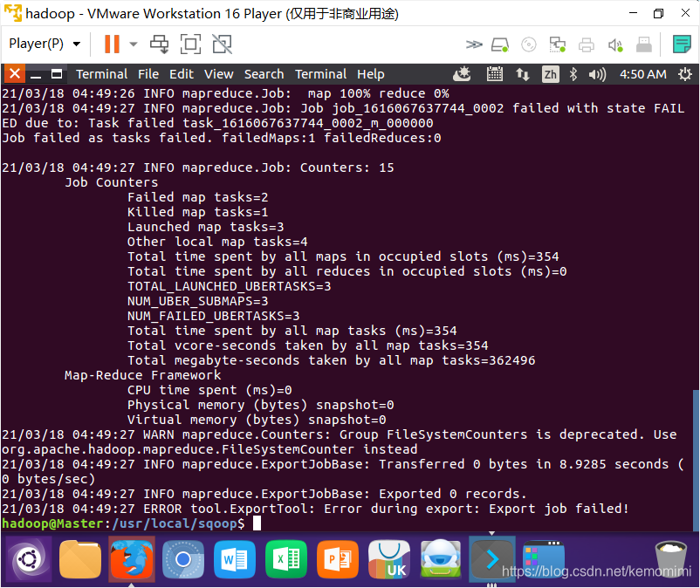Toggle Unity mode in the VMware toolbar
Viewport: 700px width, 588px height.
(222, 44)
